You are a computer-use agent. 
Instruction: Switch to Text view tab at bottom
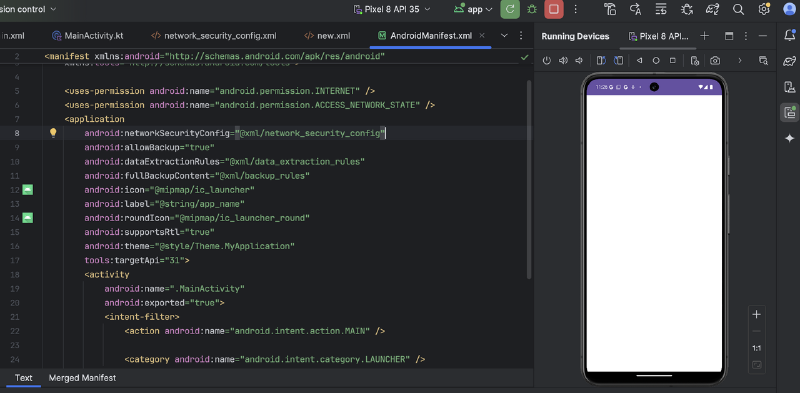click(x=23, y=378)
